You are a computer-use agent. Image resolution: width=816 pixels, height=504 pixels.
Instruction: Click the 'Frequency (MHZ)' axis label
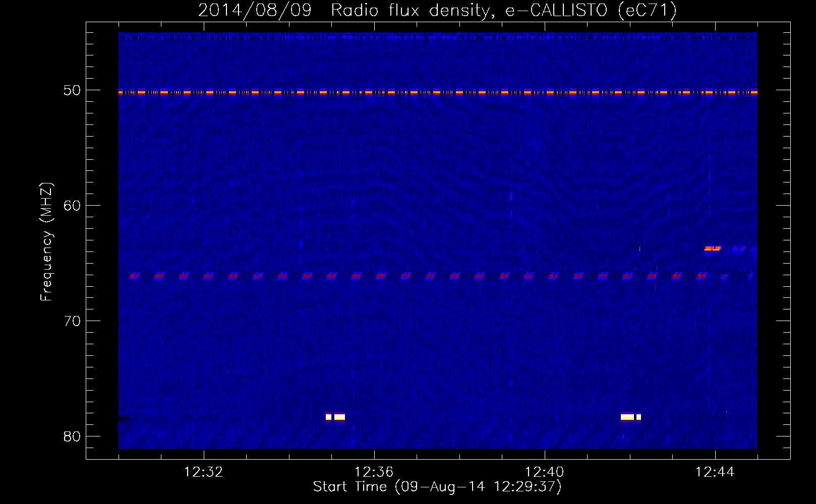tap(46, 242)
